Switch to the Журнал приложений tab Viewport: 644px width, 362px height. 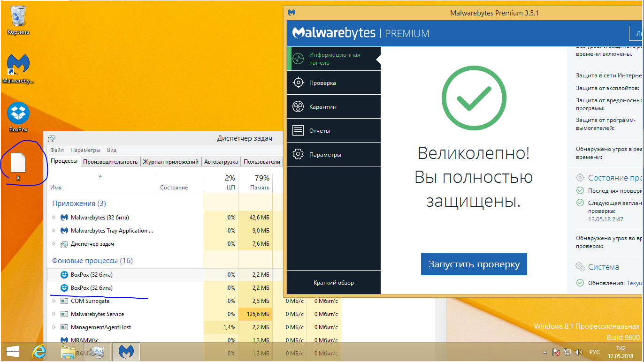pos(171,162)
